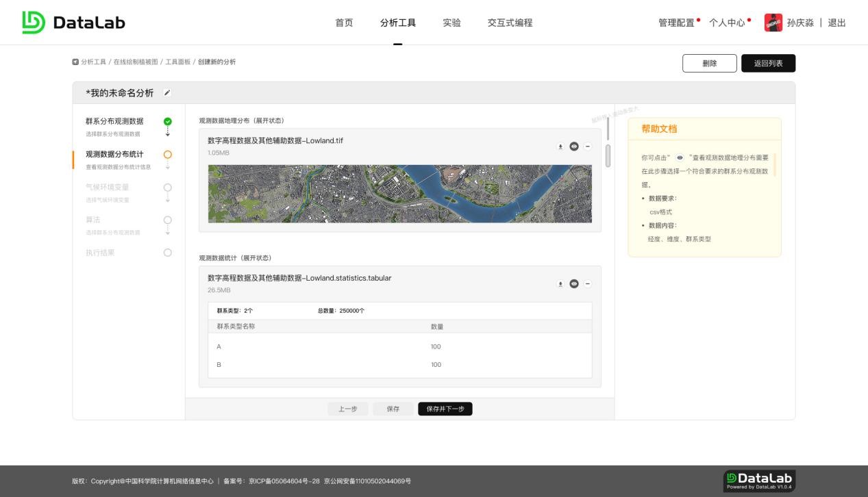The height and width of the screenshot is (497, 868).
Task: Click the user avatar picture
Action: [x=773, y=23]
